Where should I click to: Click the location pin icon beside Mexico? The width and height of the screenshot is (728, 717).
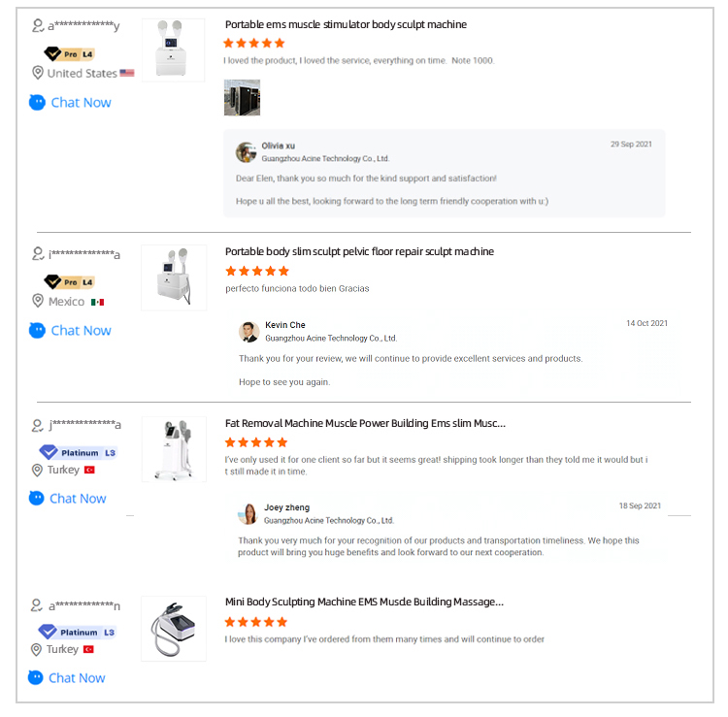click(38, 301)
